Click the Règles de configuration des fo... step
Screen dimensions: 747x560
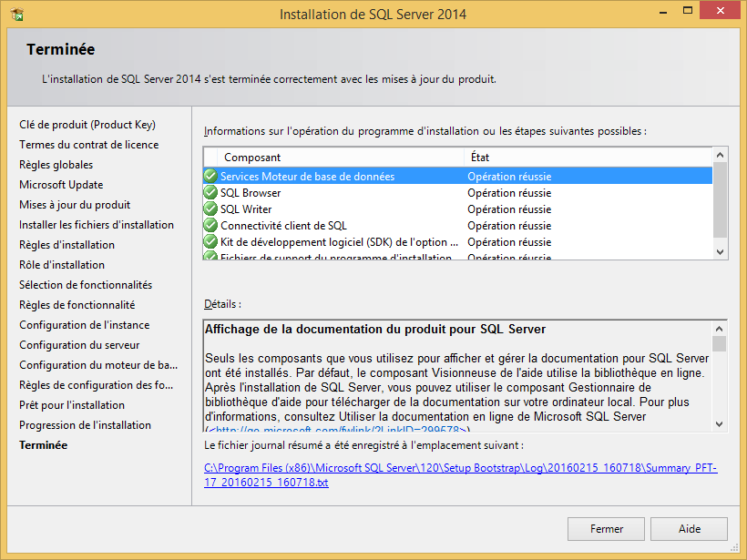[x=96, y=384]
